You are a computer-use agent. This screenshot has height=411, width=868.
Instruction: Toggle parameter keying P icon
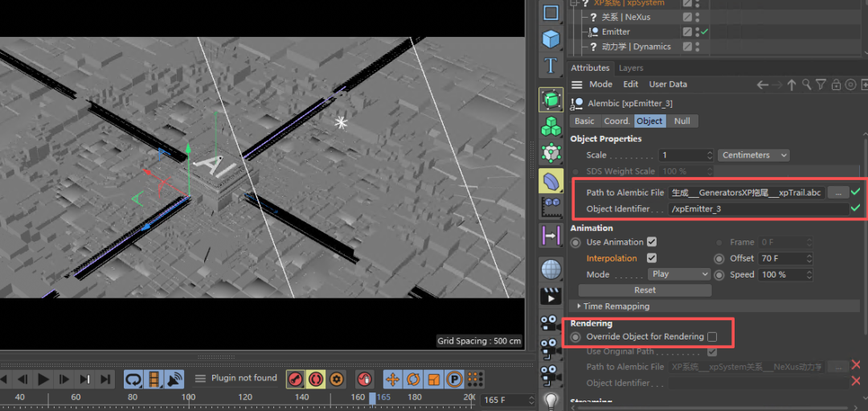coord(454,380)
